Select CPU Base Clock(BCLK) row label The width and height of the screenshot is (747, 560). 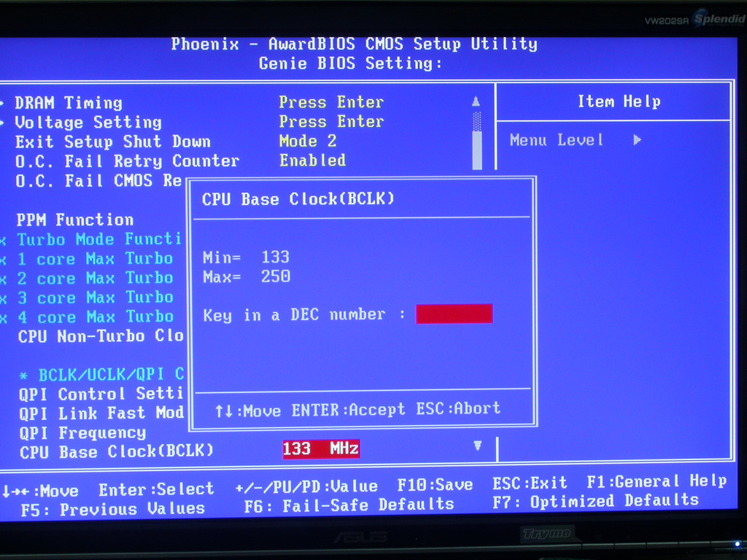(117, 451)
